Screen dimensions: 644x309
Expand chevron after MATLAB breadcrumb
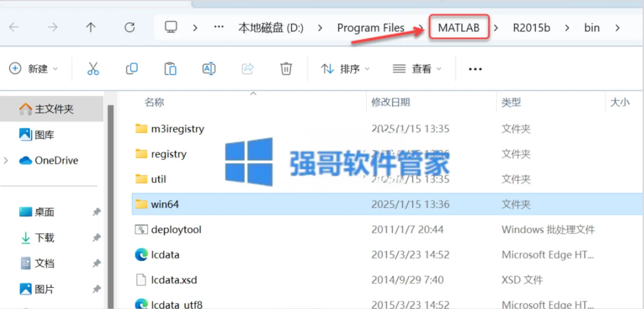pos(496,28)
